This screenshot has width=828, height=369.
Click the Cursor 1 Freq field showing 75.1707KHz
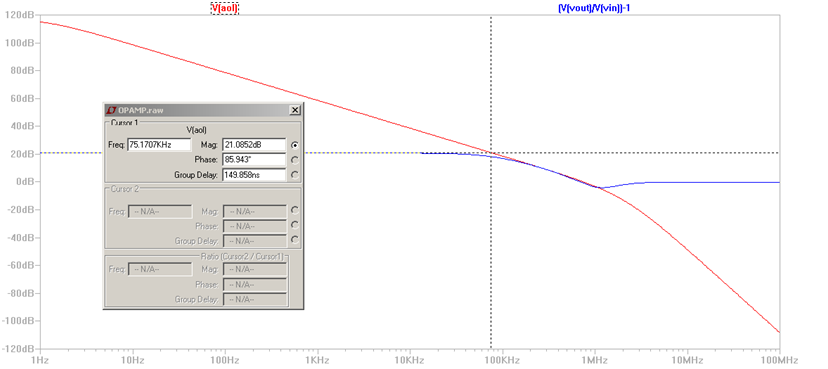coord(159,145)
